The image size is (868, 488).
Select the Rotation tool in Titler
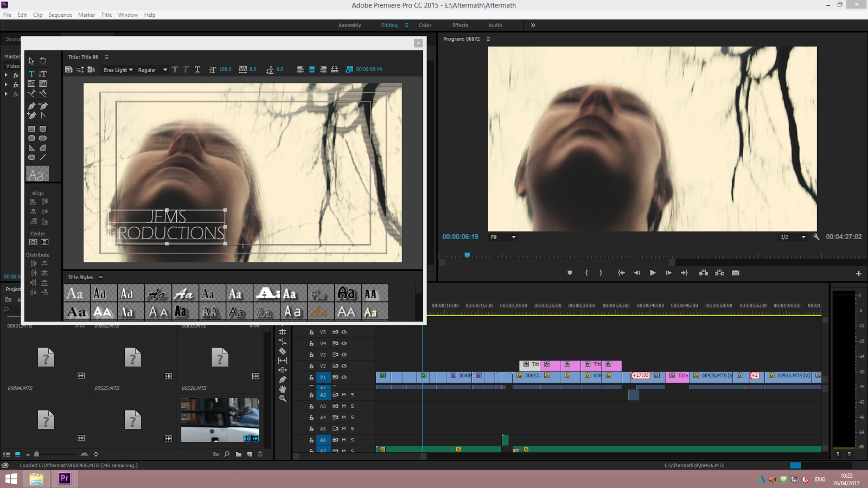click(x=43, y=61)
